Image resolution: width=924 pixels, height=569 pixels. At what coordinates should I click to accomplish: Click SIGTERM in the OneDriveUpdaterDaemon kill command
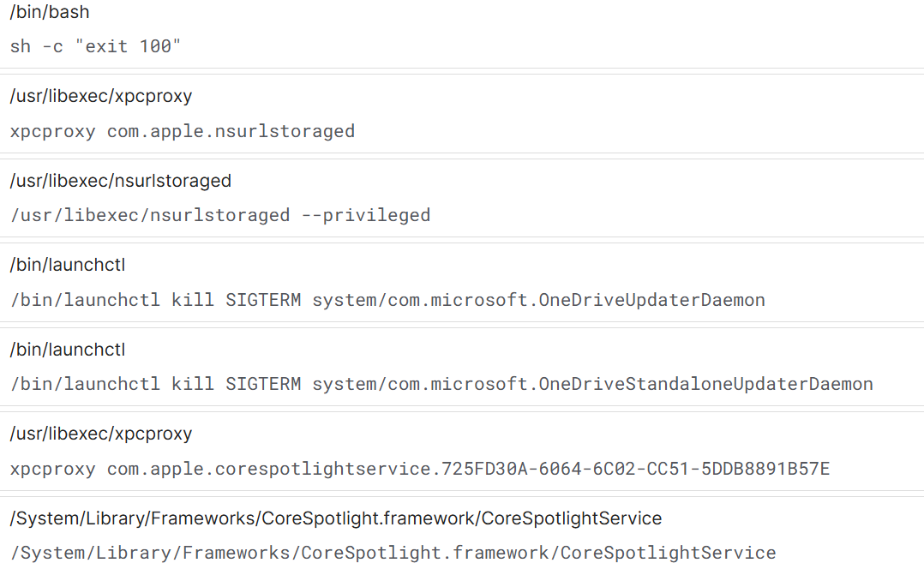263,300
